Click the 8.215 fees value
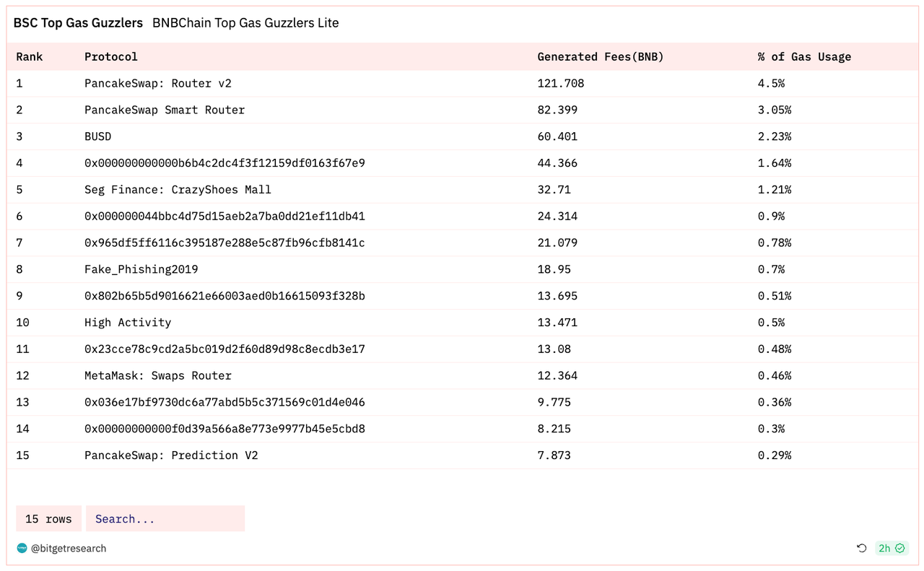The height and width of the screenshot is (571, 924). [x=554, y=429]
